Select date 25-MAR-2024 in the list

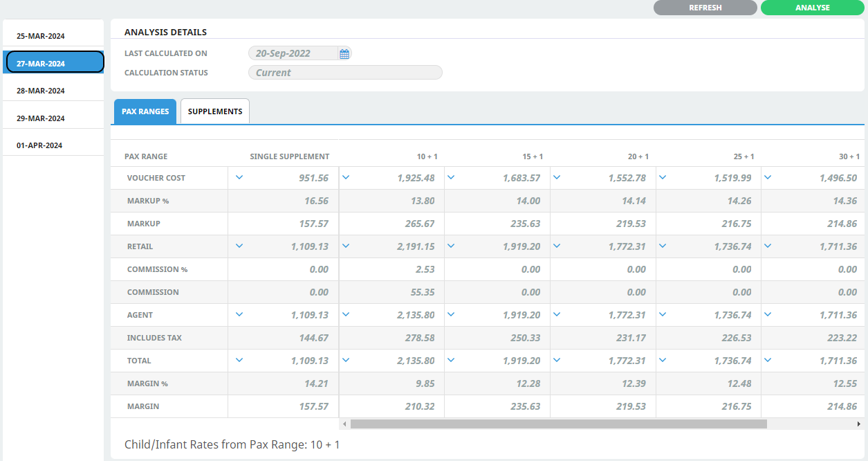point(41,36)
